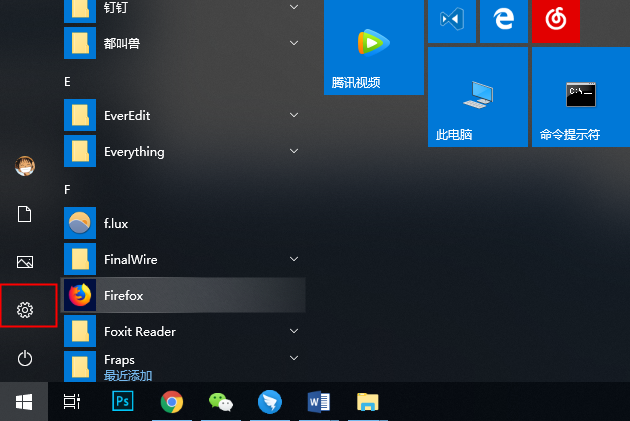Screen dimensions: 630x421
Task: Click the 都叫兽 folder label
Action: click(122, 43)
